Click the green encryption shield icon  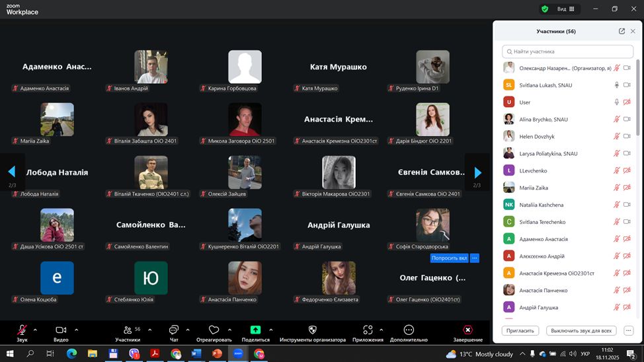[x=545, y=9]
